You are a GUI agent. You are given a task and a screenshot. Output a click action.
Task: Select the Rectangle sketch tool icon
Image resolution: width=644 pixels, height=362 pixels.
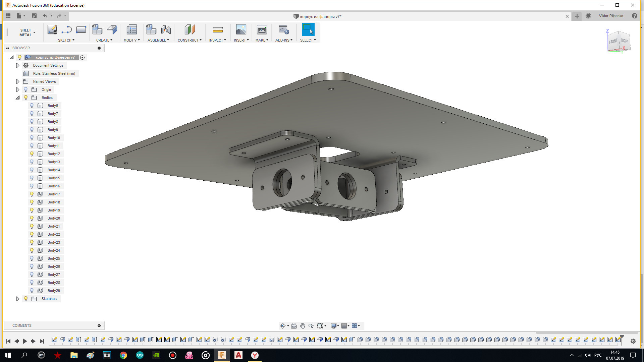coord(81,30)
